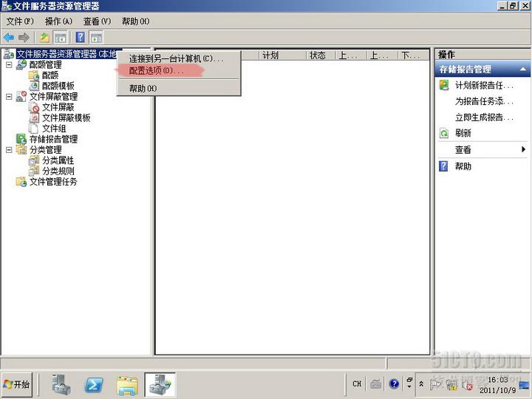Click the action center flag tray icon
This screenshot has width=532, height=399.
pyautogui.click(x=436, y=384)
